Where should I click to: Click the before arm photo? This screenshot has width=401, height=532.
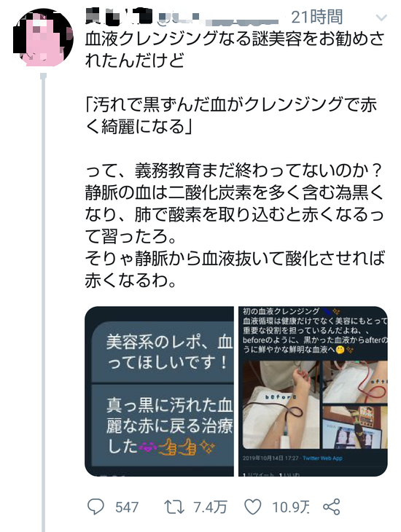[281, 404]
